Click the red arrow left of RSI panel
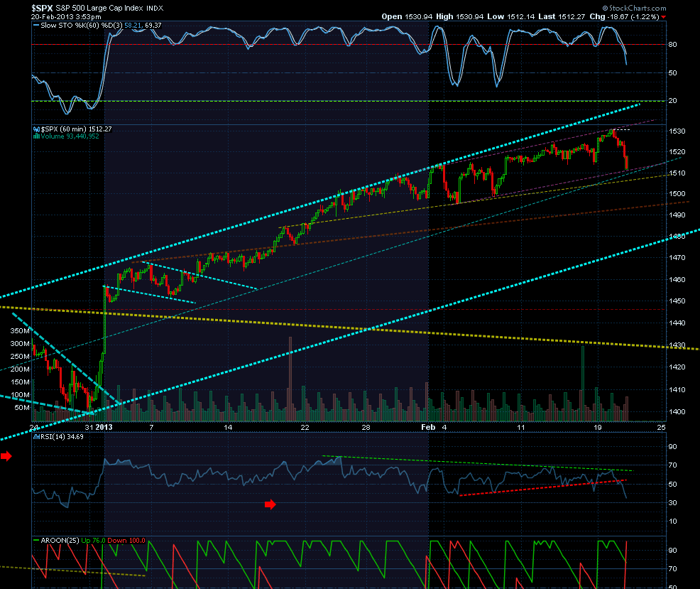700x589 pixels. tap(6, 456)
